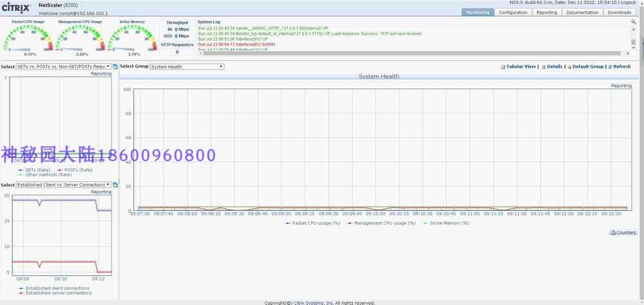Click the Refresh link
The width and height of the screenshot is (644, 305).
pyautogui.click(x=622, y=66)
